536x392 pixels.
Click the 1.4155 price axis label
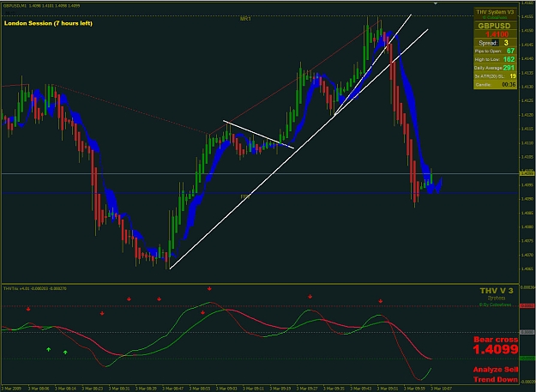pos(527,16)
